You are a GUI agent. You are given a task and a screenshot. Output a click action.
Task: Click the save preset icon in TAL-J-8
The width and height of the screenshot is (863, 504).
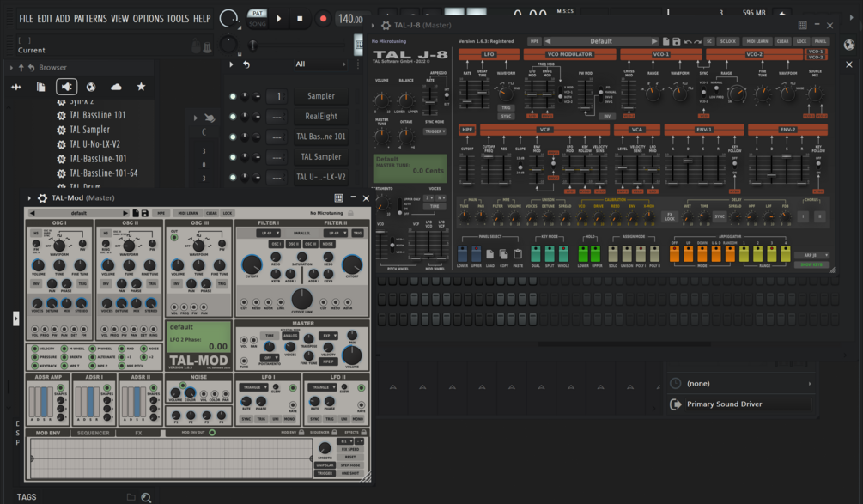(676, 41)
